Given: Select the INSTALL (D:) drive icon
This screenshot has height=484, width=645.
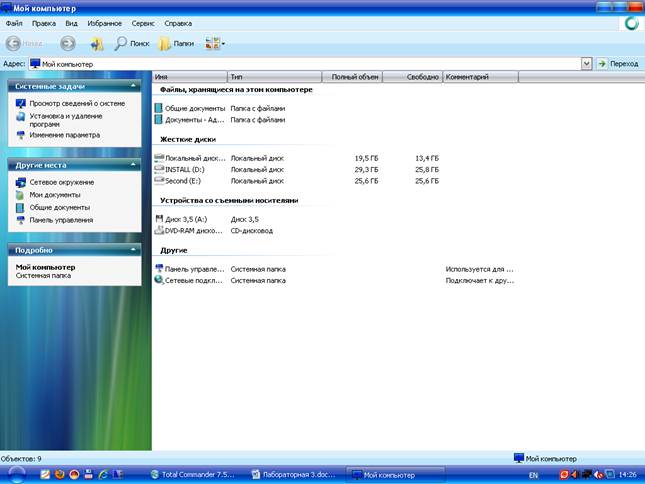Looking at the screenshot, I should 159,169.
